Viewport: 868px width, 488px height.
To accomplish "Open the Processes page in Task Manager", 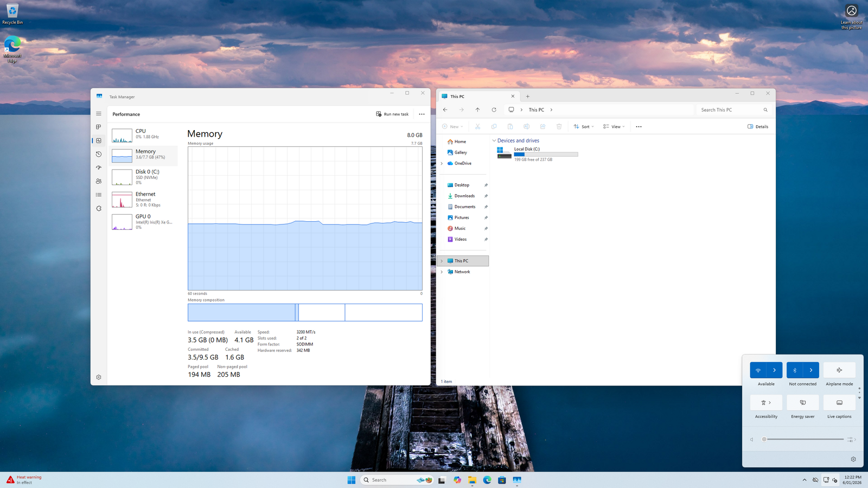I will tap(99, 127).
